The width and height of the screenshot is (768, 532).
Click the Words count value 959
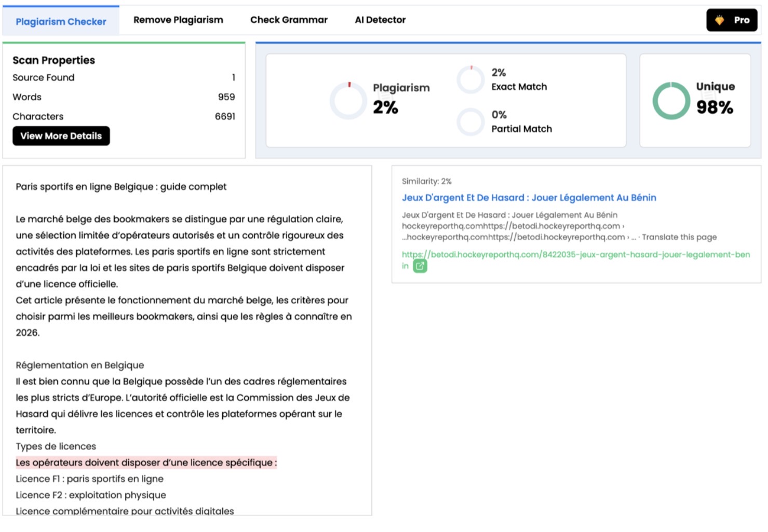tap(226, 97)
